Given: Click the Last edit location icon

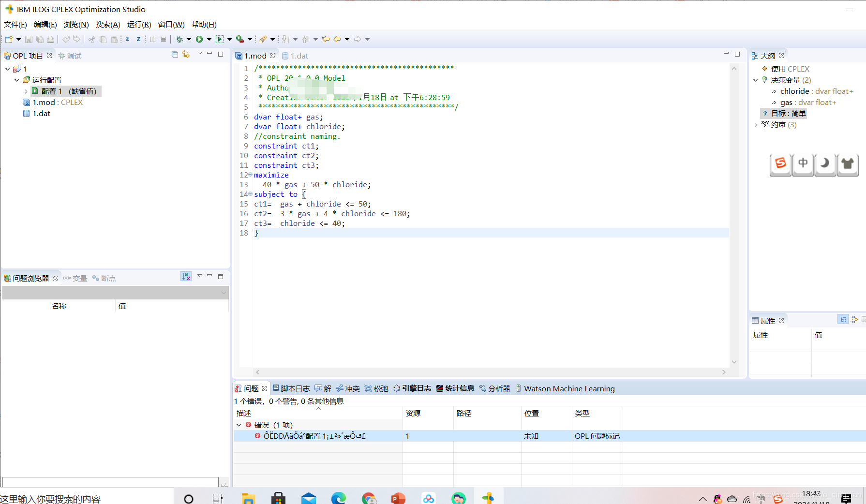Looking at the screenshot, I should pos(326,39).
